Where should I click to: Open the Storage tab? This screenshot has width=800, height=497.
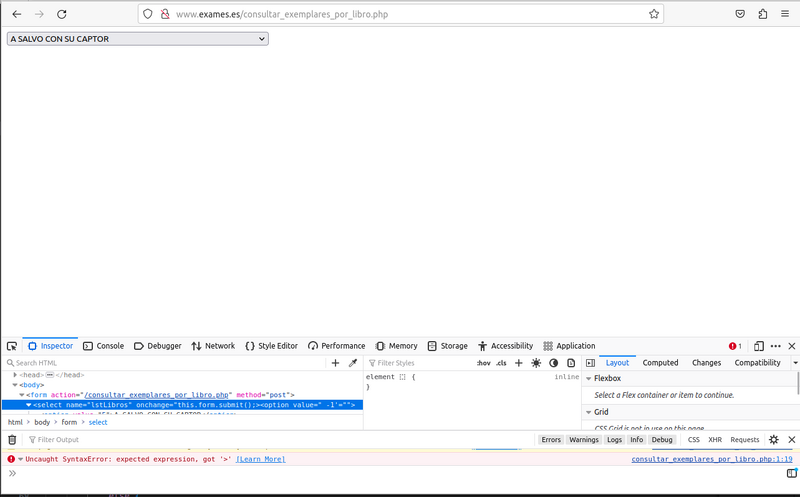click(x=447, y=346)
